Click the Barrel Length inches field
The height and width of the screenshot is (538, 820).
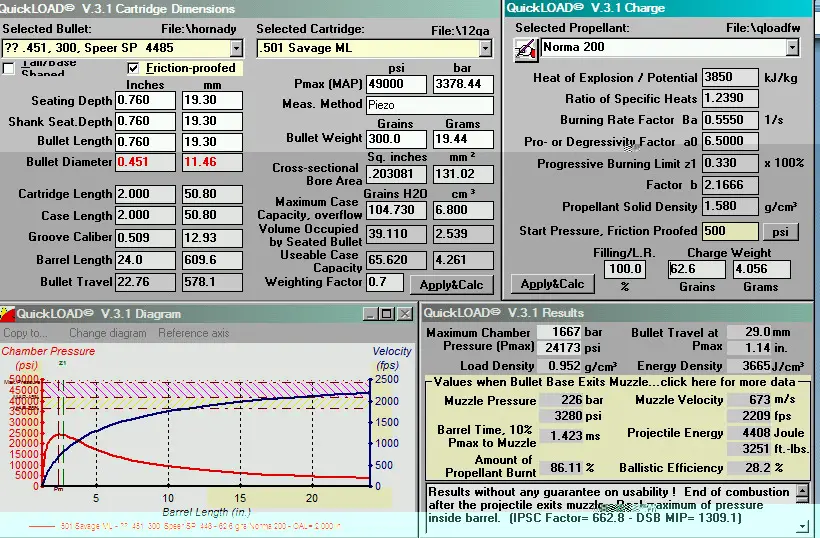(x=145, y=260)
